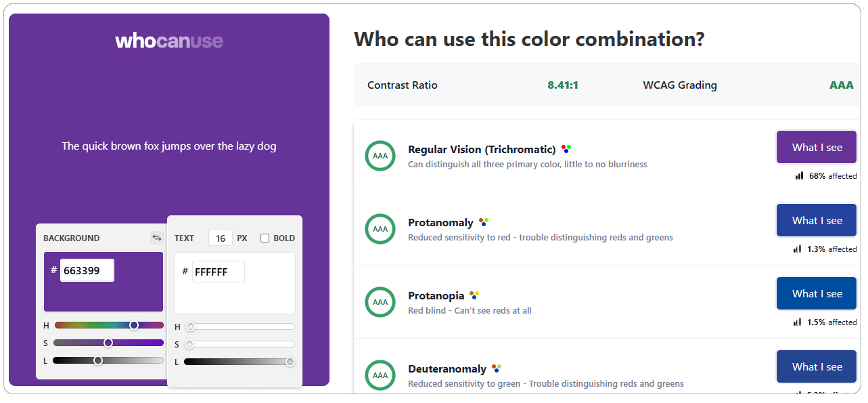Screen dimensions: 868x403
Task: Click the whocanuse logo
Action: 169,41
